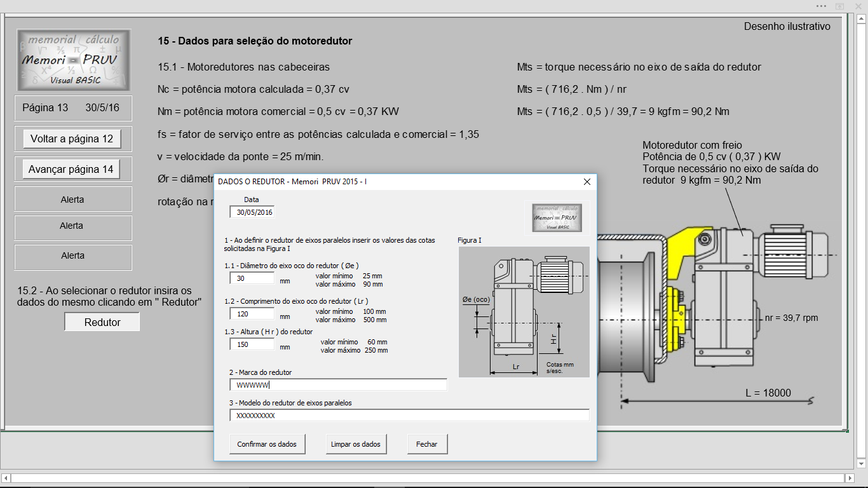Click the velocidade da ponte 25 m/min line
The height and width of the screenshot is (488, 868).
(x=241, y=156)
